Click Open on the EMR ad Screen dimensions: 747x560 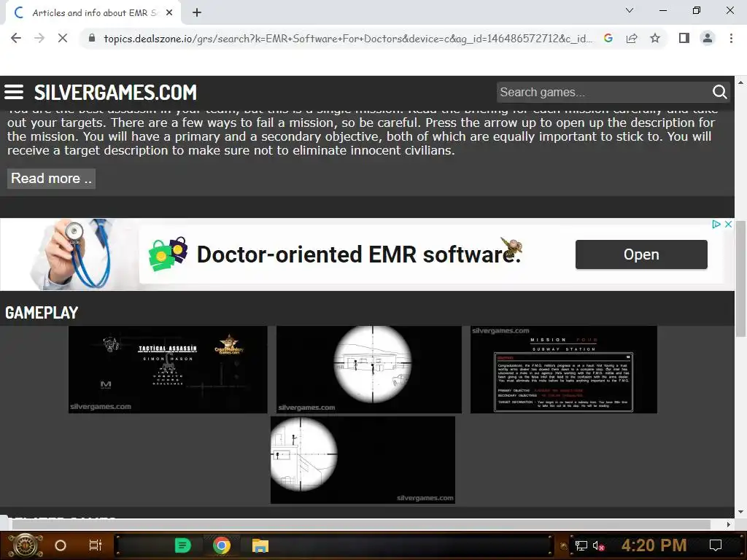641,254
